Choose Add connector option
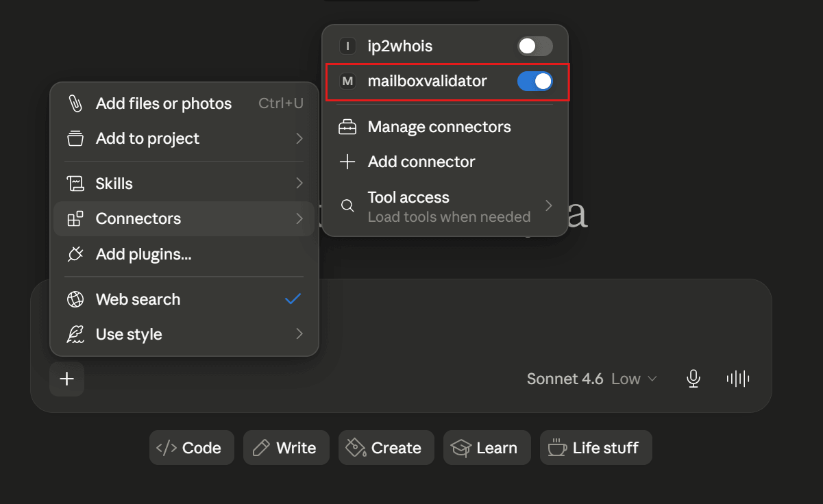This screenshot has width=823, height=504. coord(445,162)
